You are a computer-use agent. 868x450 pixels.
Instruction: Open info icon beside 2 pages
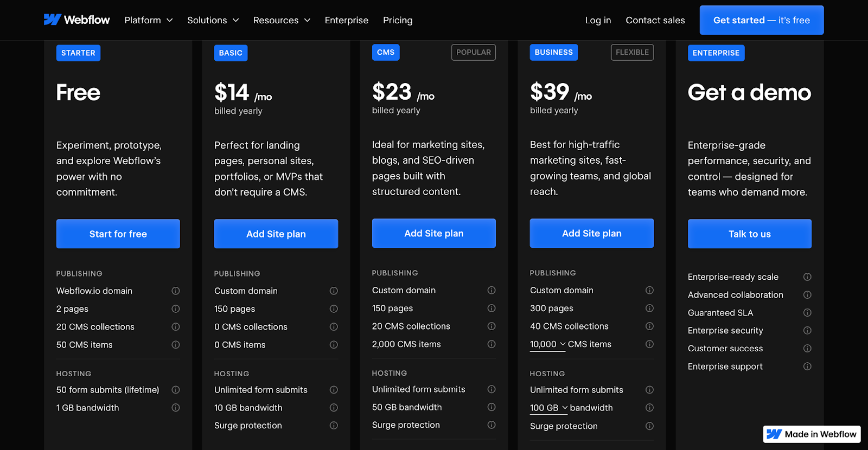176,309
